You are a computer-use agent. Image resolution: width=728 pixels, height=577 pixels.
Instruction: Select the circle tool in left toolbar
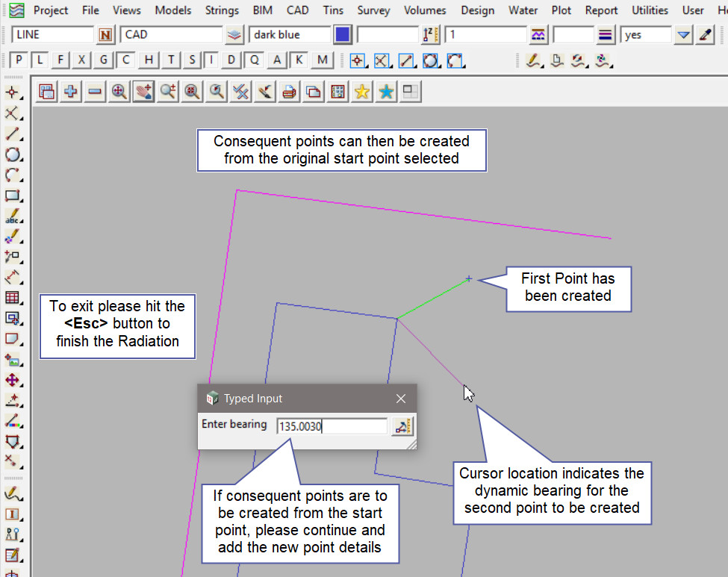(x=13, y=155)
